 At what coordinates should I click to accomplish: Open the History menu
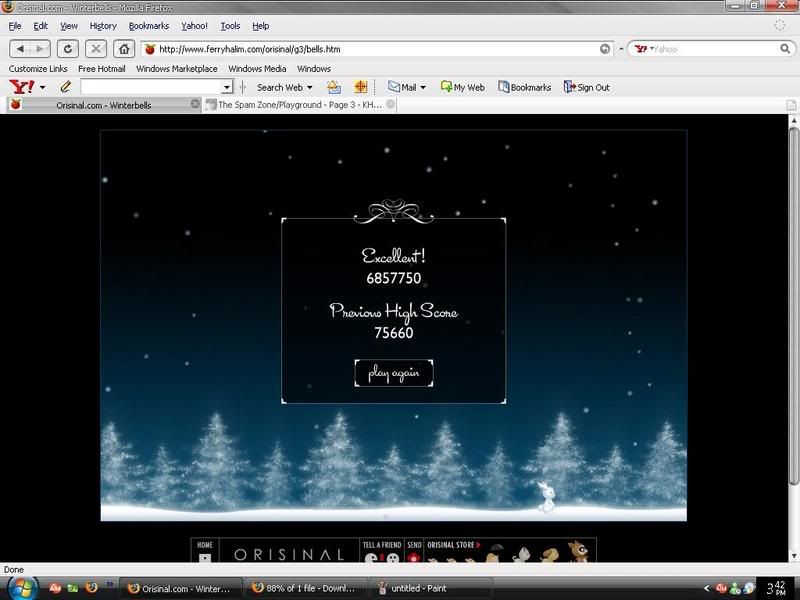coord(103,26)
